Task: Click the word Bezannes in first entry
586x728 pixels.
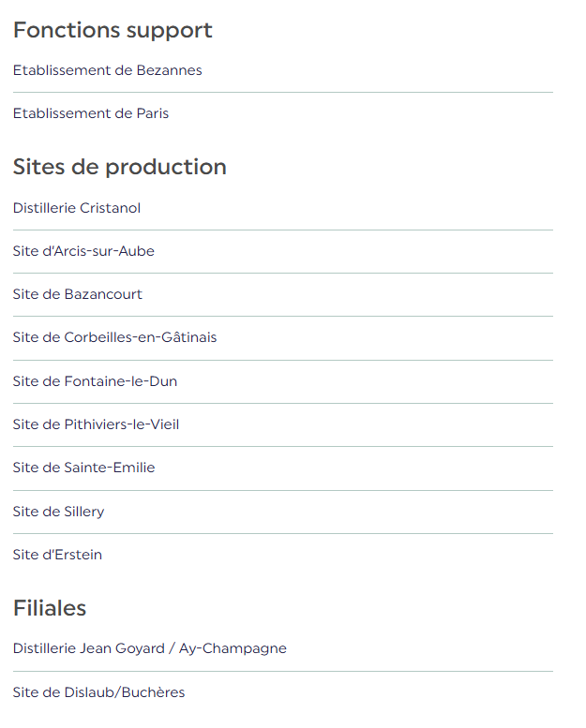Action: point(169,70)
